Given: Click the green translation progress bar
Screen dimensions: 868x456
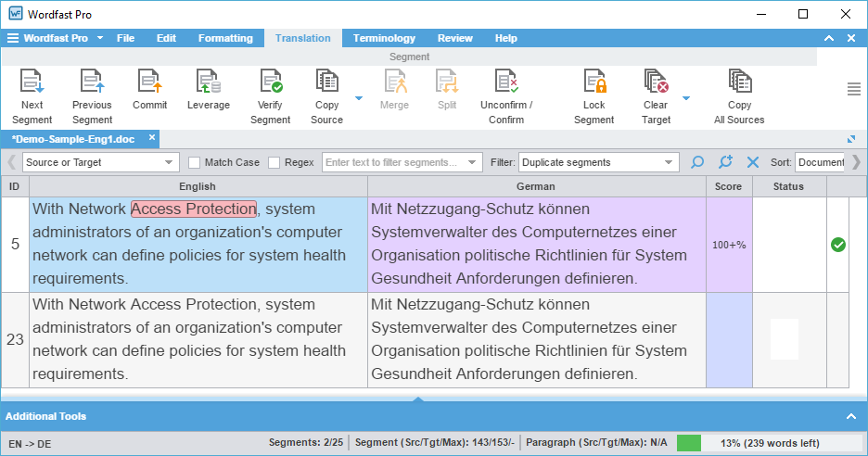Looking at the screenshot, I should [x=689, y=443].
